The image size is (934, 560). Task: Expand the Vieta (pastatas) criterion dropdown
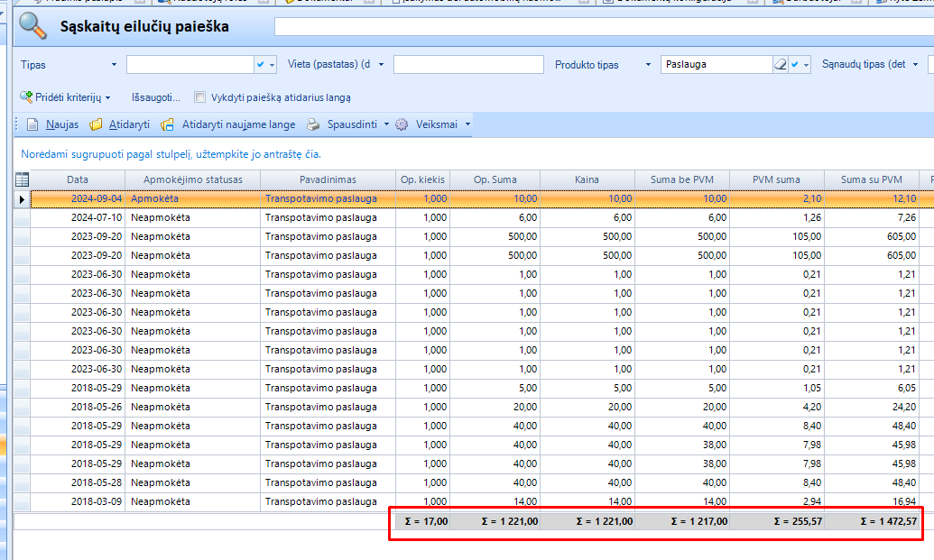click(381, 64)
